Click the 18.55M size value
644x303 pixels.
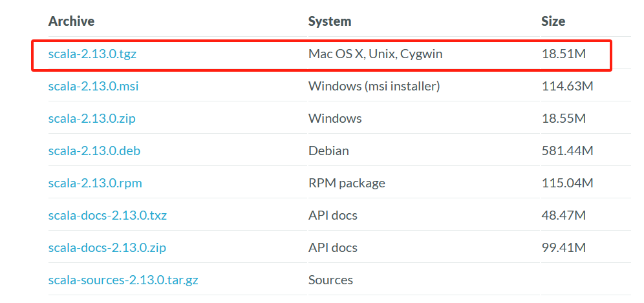coord(563,119)
